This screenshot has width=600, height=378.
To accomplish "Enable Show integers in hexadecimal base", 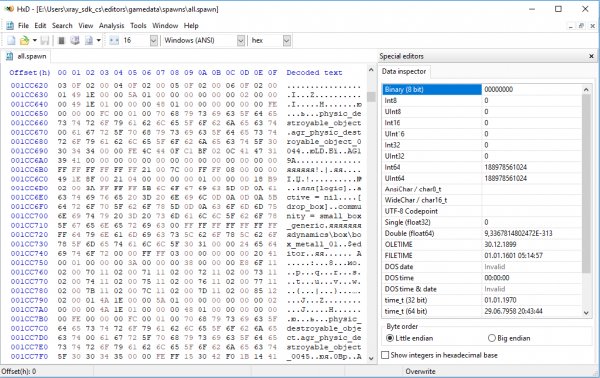I will pyautogui.click(x=440, y=355).
